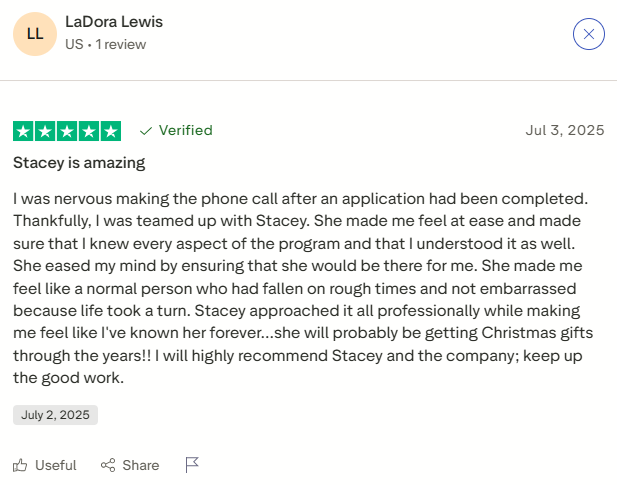617x485 pixels.
Task: Click the fourth green rating star
Action: click(89, 131)
